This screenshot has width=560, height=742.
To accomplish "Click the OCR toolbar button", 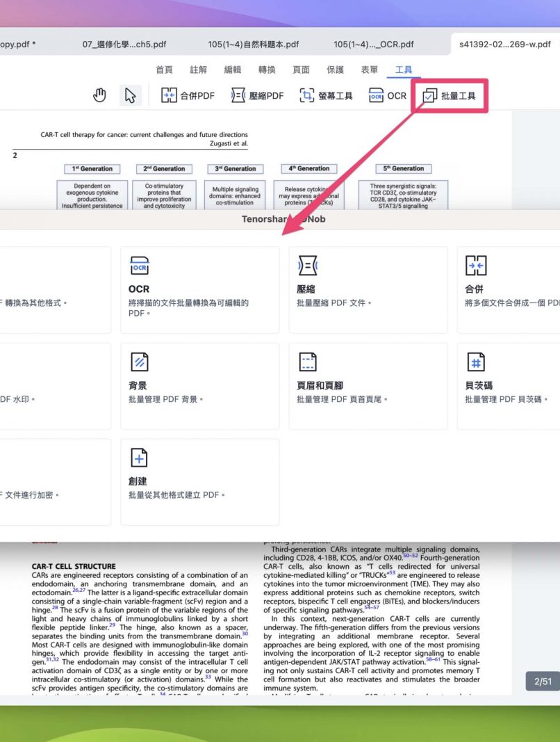I will (x=388, y=96).
